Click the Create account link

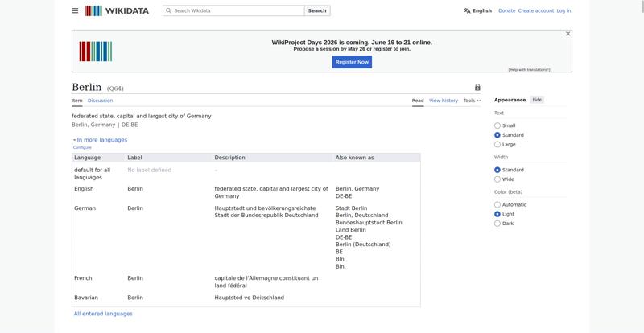click(x=535, y=10)
